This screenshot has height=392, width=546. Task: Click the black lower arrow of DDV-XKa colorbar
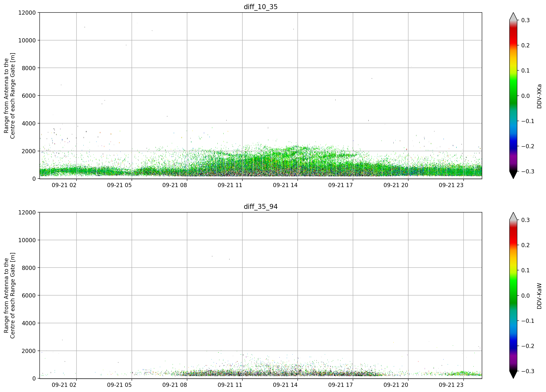point(513,175)
